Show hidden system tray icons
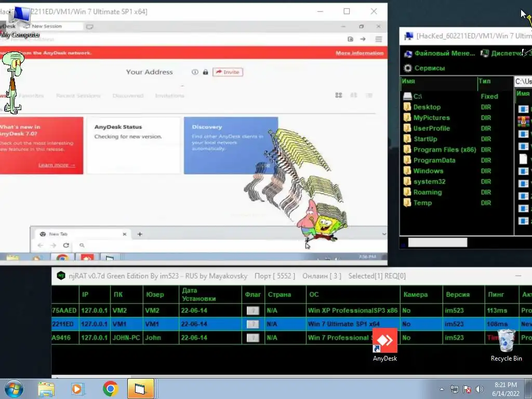The height and width of the screenshot is (399, 532). pos(442,389)
